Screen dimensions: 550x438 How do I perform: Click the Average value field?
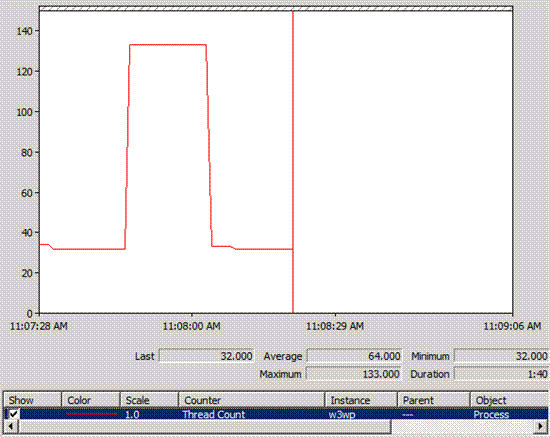(x=354, y=356)
